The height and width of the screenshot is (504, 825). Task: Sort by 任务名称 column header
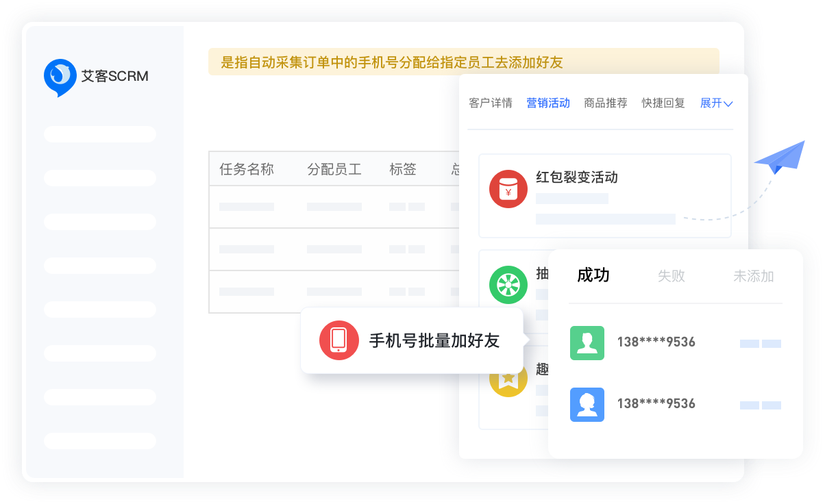[247, 169]
